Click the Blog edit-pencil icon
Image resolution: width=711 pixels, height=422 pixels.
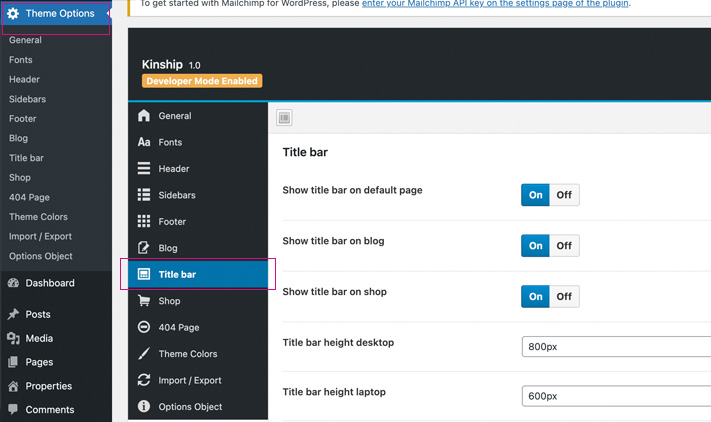pyautogui.click(x=144, y=247)
